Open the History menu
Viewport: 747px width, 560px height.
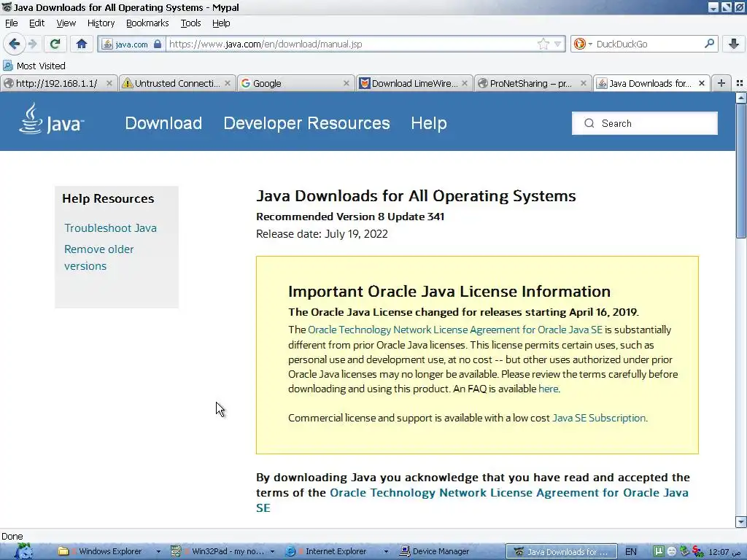[101, 23]
